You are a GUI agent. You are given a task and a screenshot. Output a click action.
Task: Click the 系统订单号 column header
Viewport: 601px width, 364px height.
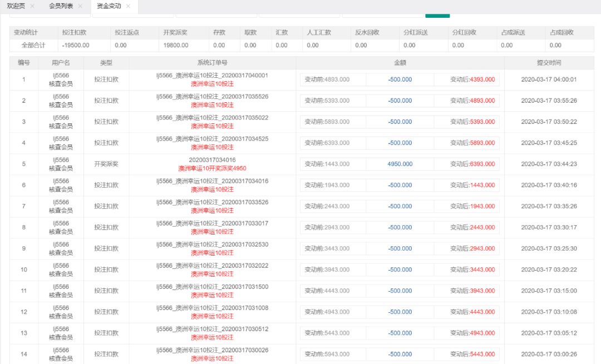click(x=213, y=63)
